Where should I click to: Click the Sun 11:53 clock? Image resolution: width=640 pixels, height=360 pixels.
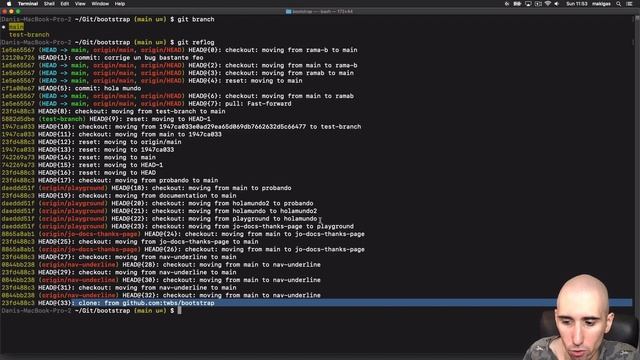577,4
